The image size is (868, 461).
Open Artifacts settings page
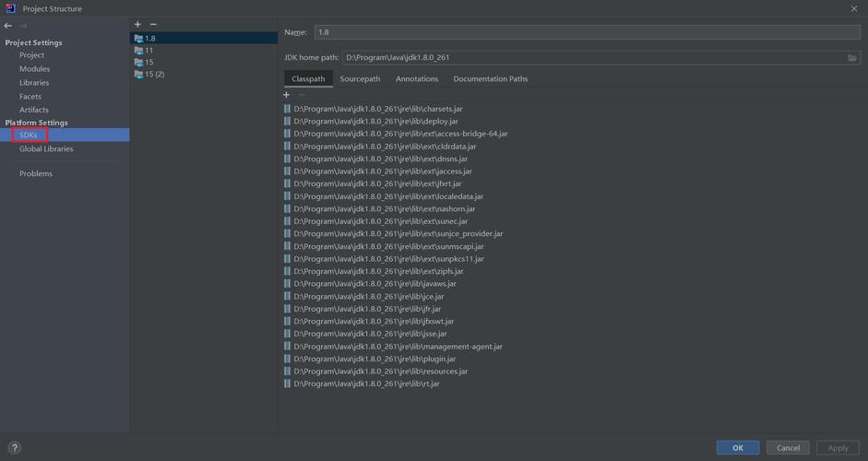coord(34,110)
